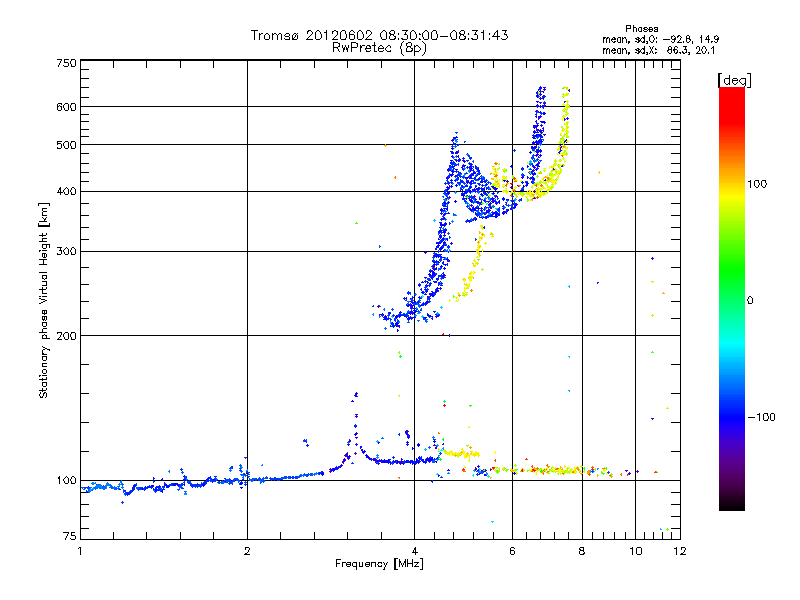Click the colorbar tick label '0'
Viewport: 800px width, 600px height.
[749, 301]
